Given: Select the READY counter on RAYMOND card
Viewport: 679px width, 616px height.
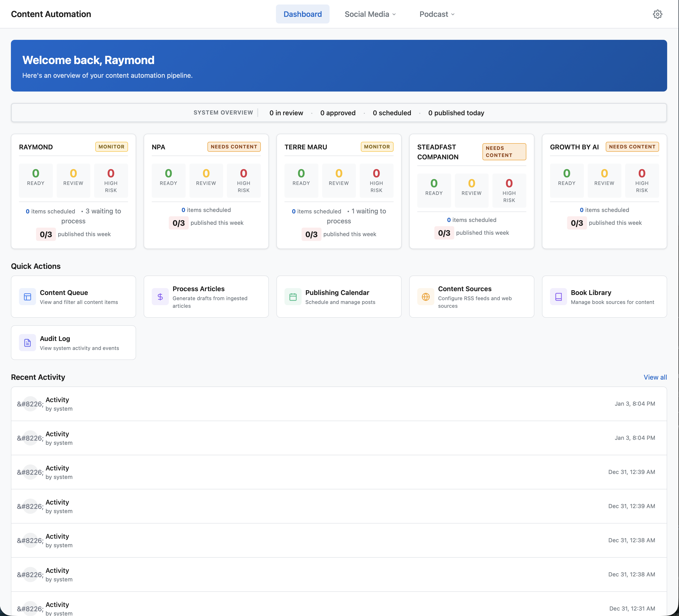Looking at the screenshot, I should point(35,180).
